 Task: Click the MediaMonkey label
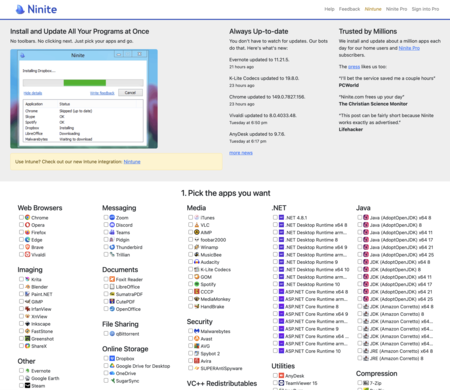[215, 299]
